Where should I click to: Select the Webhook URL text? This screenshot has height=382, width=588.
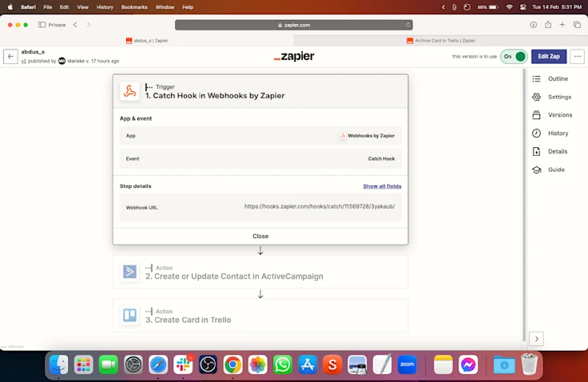click(x=320, y=206)
